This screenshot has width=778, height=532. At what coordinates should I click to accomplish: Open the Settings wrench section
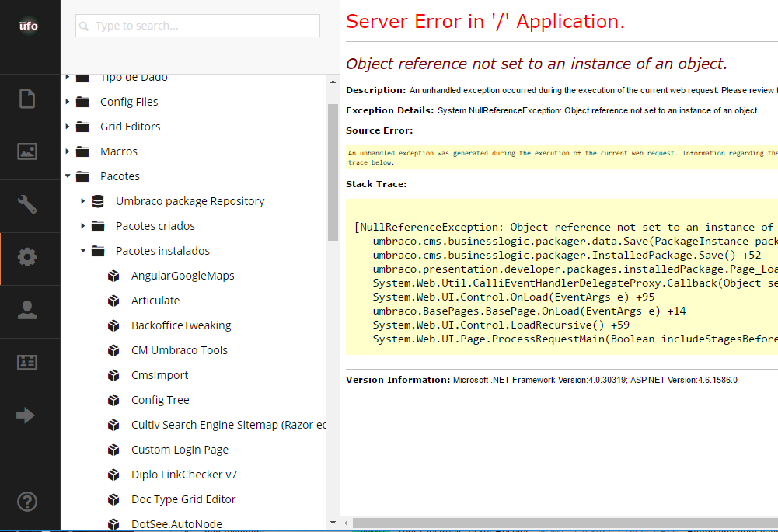click(27, 203)
